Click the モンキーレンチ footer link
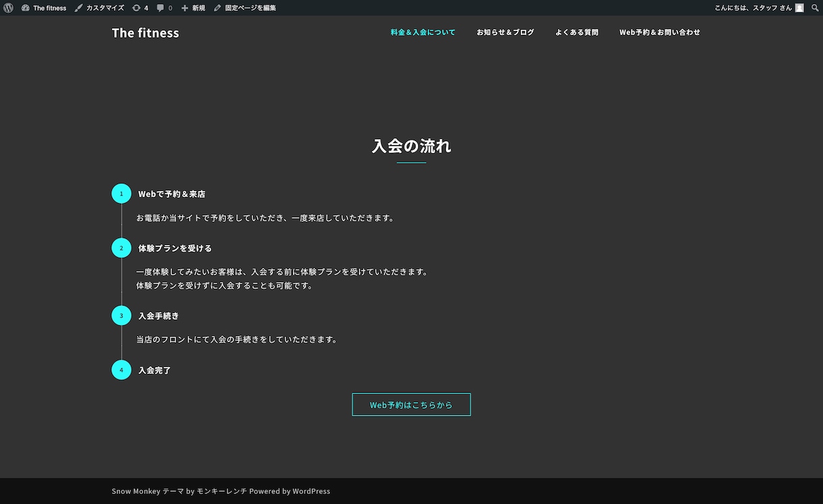Screen dimensions: 823x504 point(222,491)
